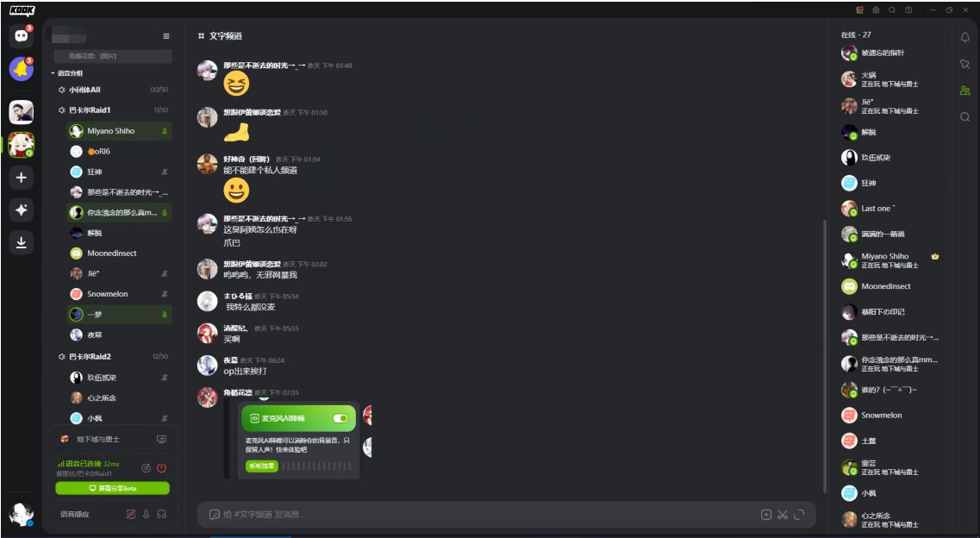This screenshot has height=538, width=980.
Task: Open pinned messages panel icon
Action: [965, 64]
